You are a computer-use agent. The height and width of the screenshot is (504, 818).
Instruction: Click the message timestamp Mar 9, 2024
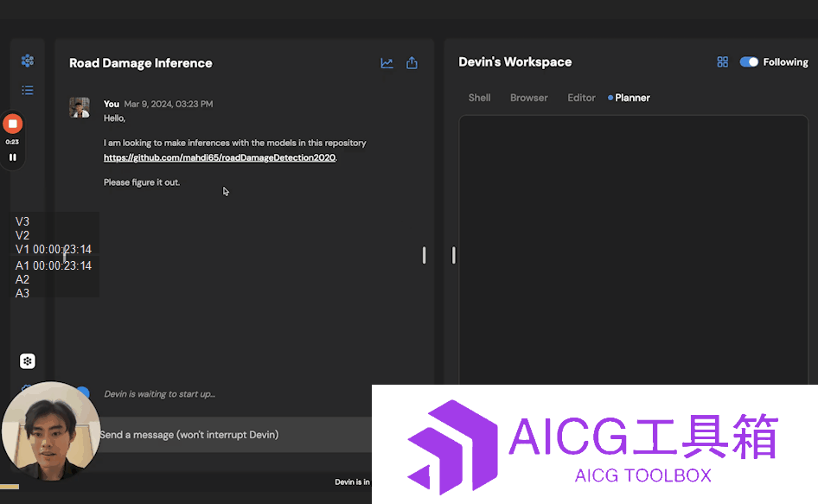(169, 104)
